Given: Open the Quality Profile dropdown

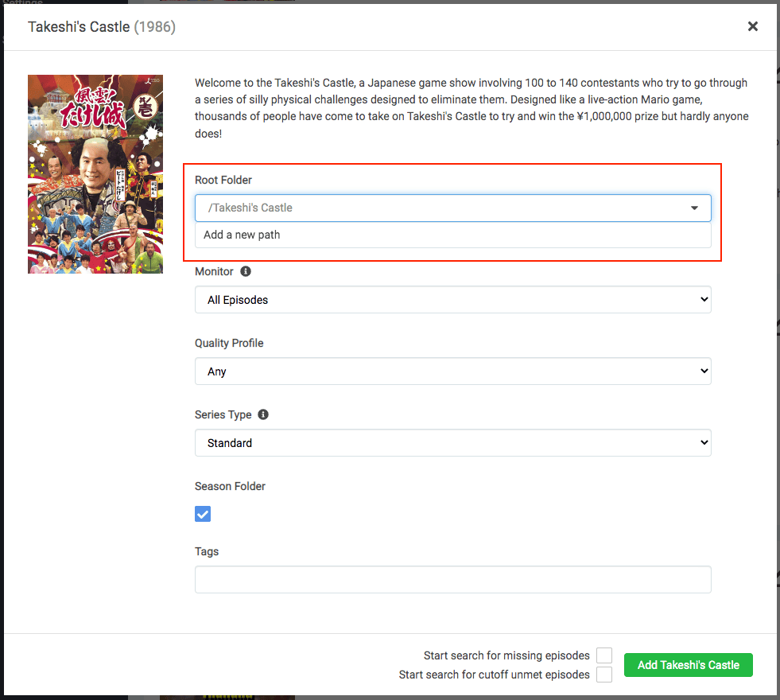Looking at the screenshot, I should point(452,371).
